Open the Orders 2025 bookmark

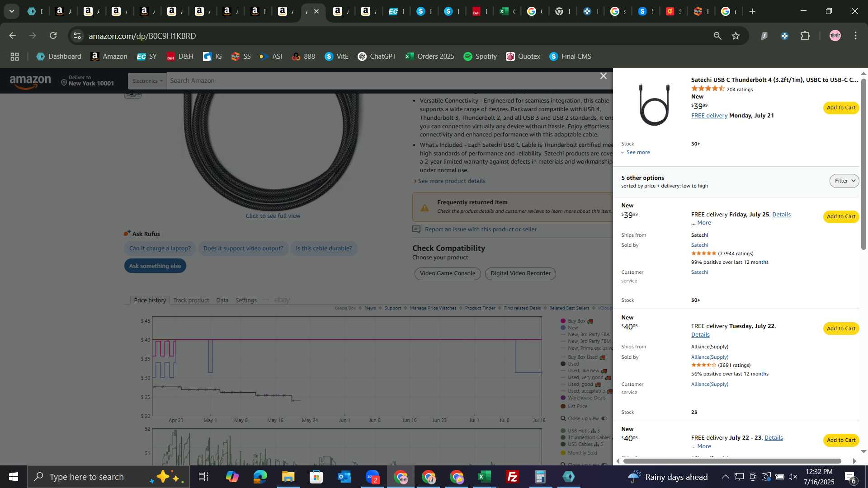[x=430, y=56]
